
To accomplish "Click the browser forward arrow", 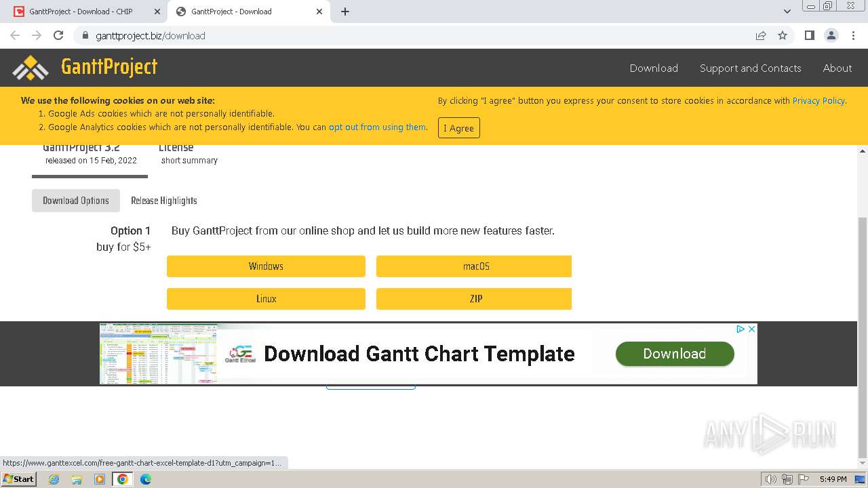I will point(37,35).
